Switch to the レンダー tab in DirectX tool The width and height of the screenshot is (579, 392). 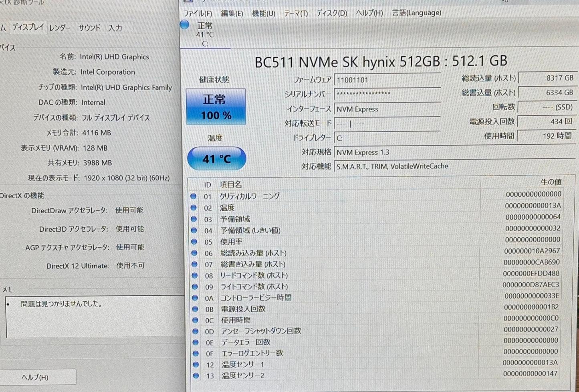(x=60, y=28)
